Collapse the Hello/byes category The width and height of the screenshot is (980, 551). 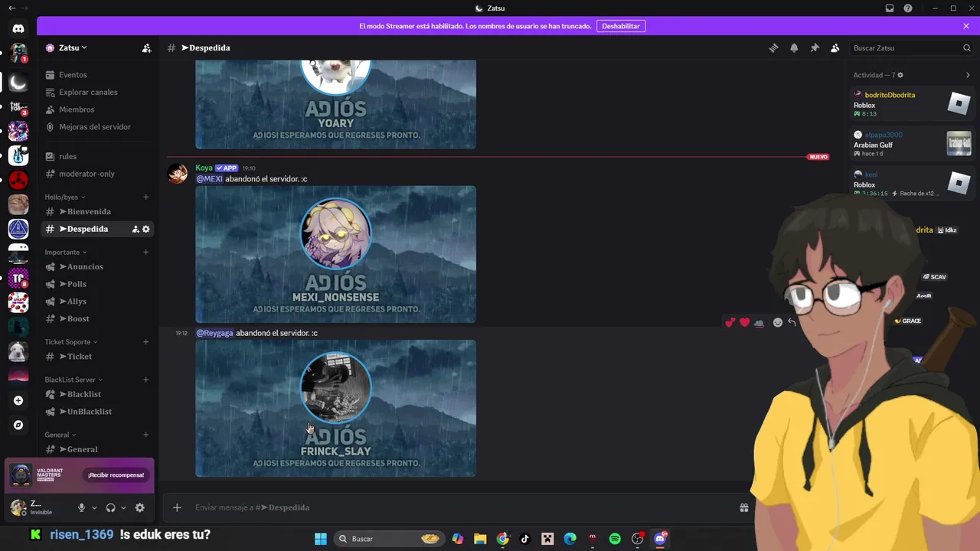click(x=65, y=197)
